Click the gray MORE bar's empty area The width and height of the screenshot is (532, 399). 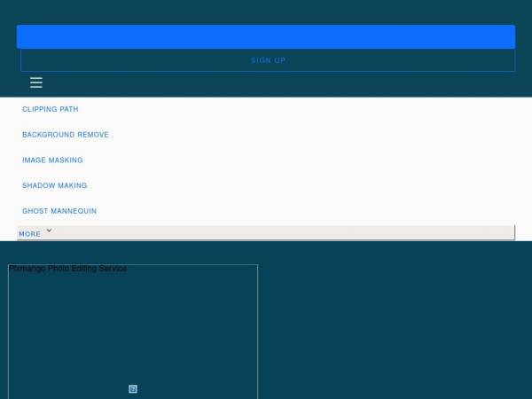point(282,232)
